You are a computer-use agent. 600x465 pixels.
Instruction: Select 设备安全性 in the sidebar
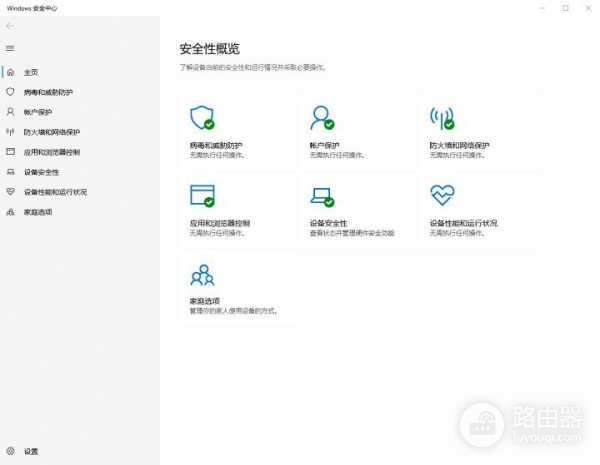[41, 172]
